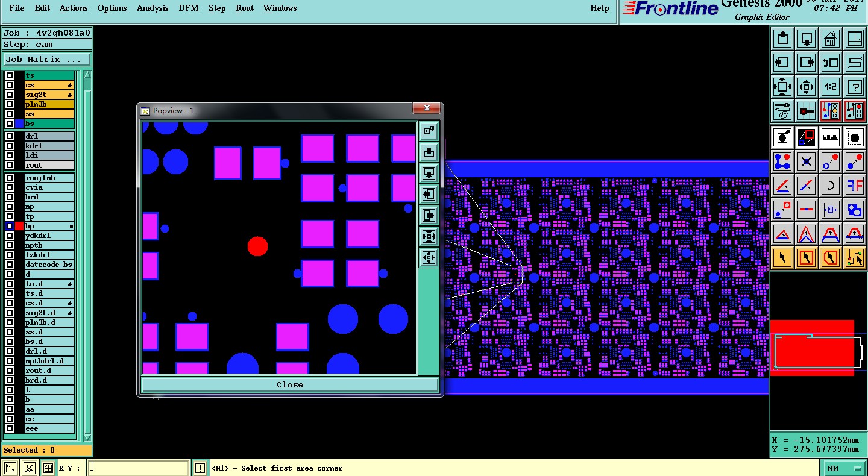This screenshot has height=476, width=868.
Task: Select the connected blue dots with red dot icon
Action: coord(782,161)
